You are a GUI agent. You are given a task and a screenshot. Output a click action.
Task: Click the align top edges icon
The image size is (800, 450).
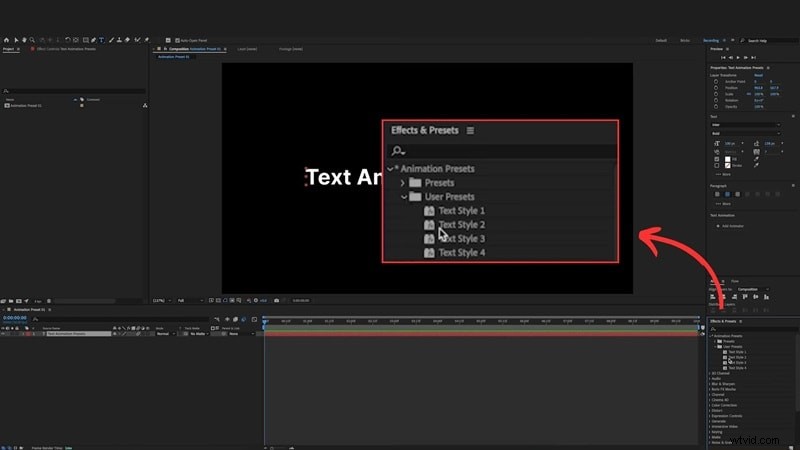pyautogui.click(x=744, y=296)
